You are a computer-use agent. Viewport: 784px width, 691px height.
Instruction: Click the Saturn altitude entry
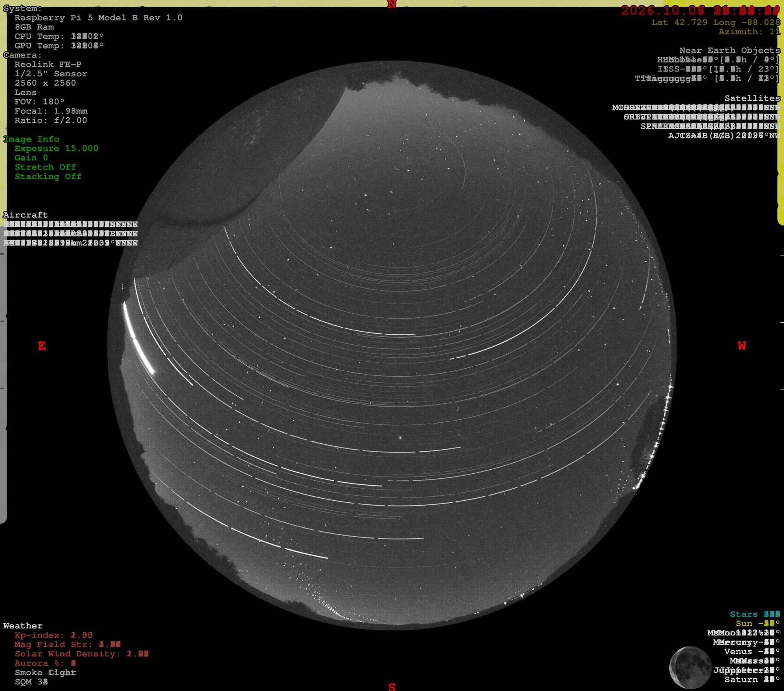point(752,680)
